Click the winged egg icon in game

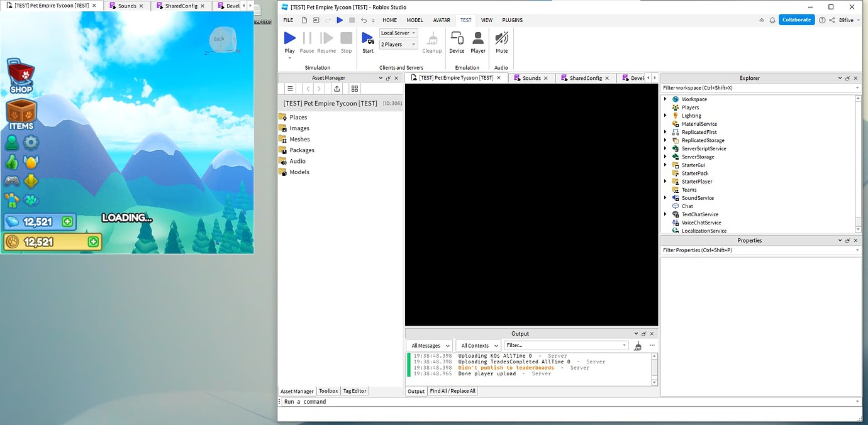pyautogui.click(x=31, y=162)
